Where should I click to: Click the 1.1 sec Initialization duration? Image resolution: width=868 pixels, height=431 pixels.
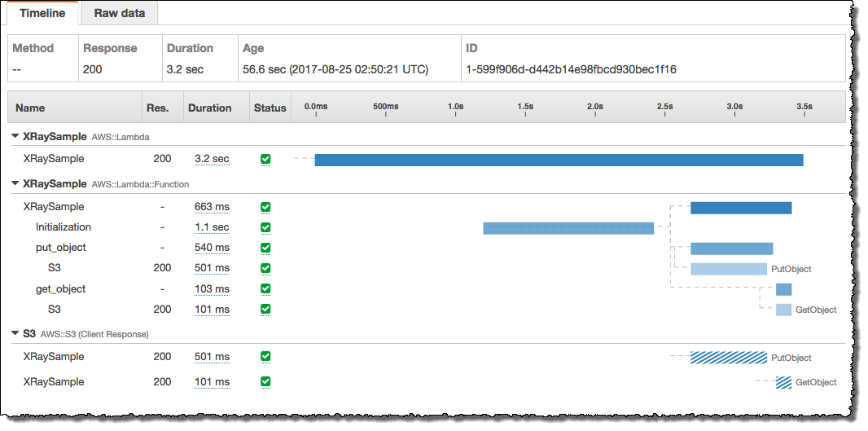coord(212,227)
